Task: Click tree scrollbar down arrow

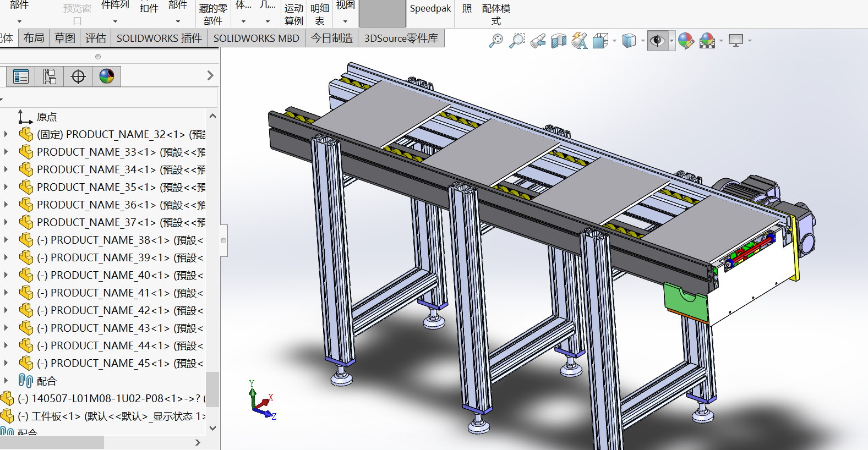Action: click(213, 428)
